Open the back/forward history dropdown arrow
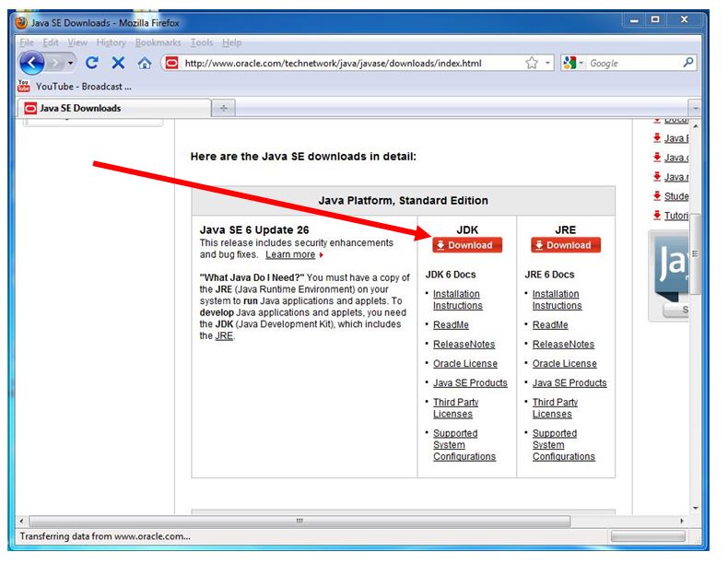Image resolution: width=728 pixels, height=564 pixels. 71,64
